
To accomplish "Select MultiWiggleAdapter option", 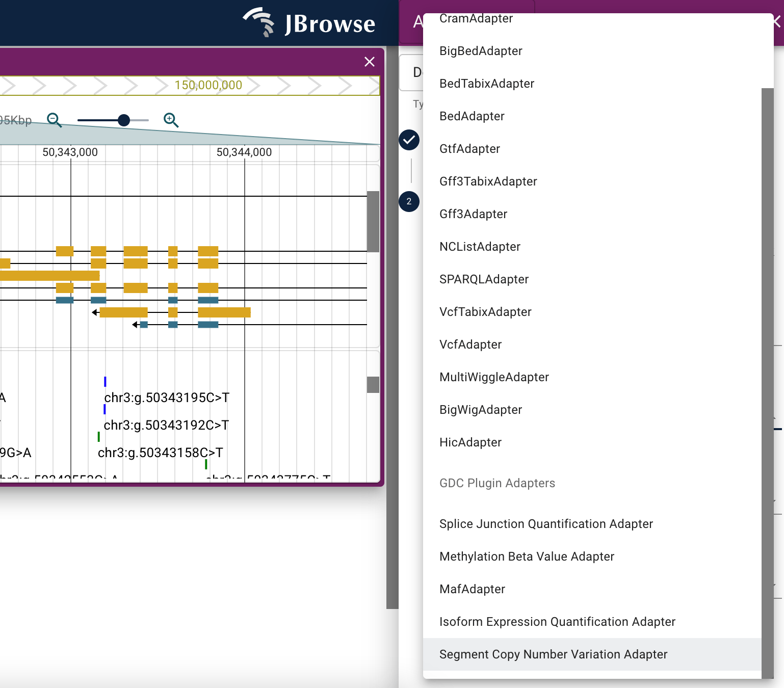I will point(592,377).
